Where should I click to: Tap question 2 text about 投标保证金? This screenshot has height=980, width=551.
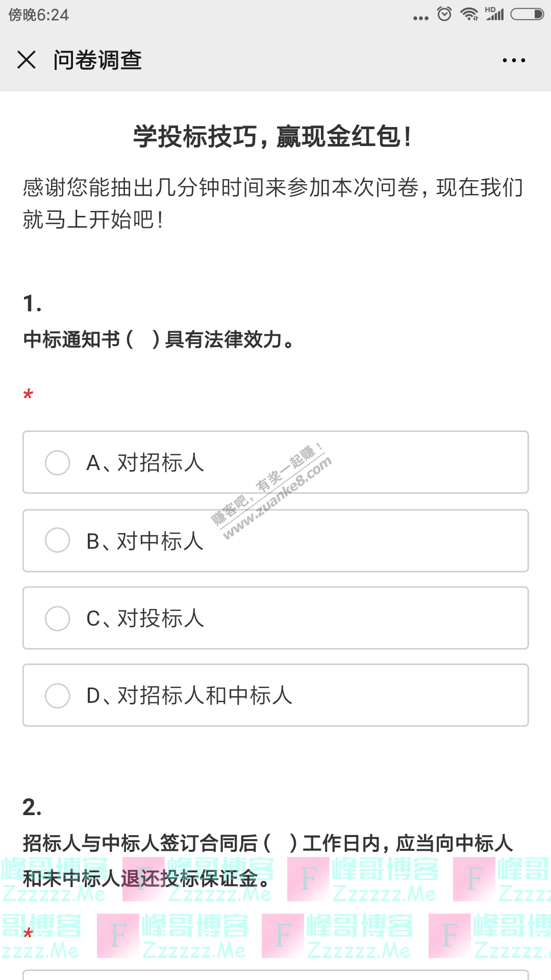click(267, 861)
